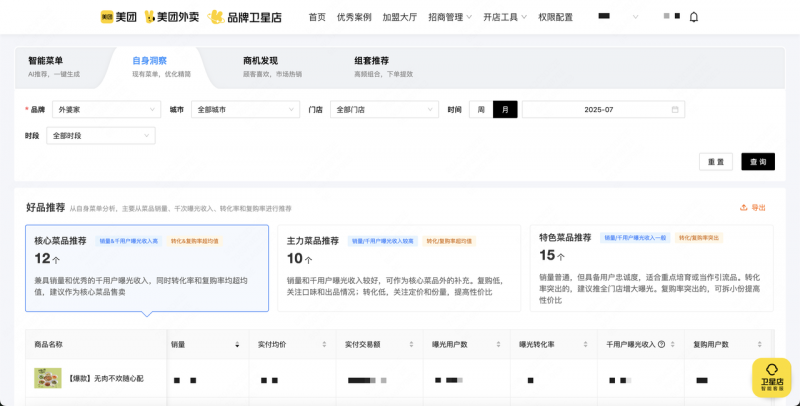Open the 品牌 dropdown showing 外婆家
The height and width of the screenshot is (406, 800).
[x=106, y=109]
